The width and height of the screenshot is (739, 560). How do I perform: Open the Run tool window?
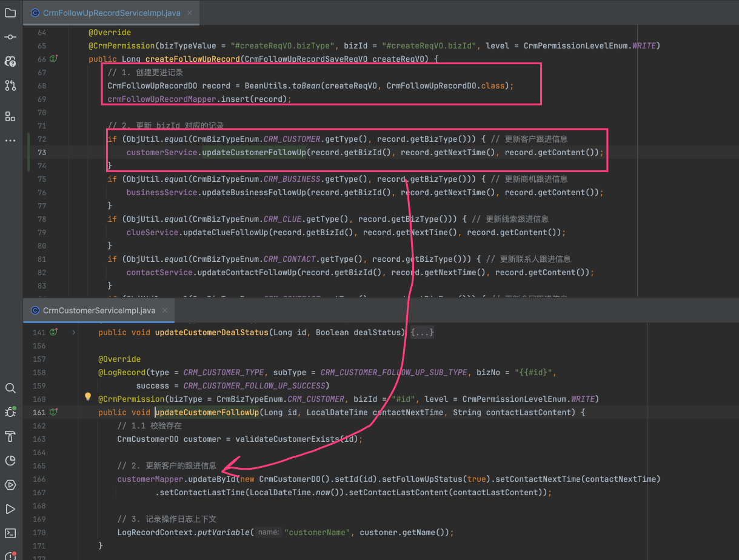pos(10,509)
